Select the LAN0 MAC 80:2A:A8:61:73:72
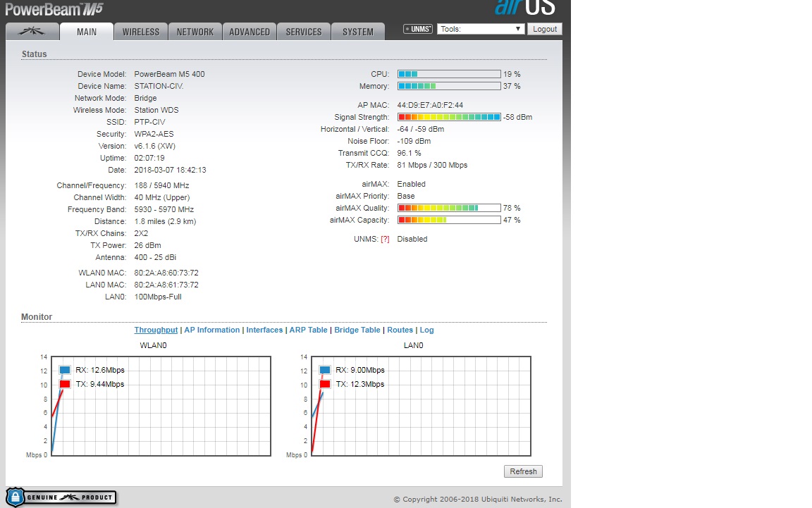The image size is (812, 508). pos(166,285)
